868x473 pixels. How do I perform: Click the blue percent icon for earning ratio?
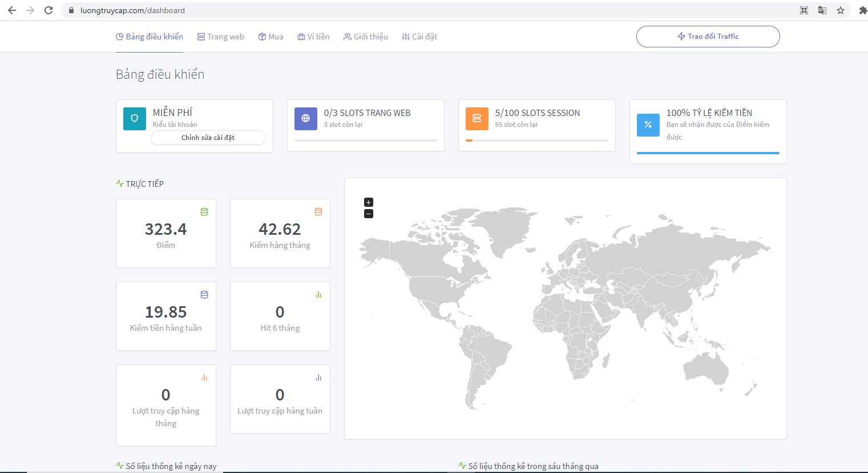(x=648, y=125)
